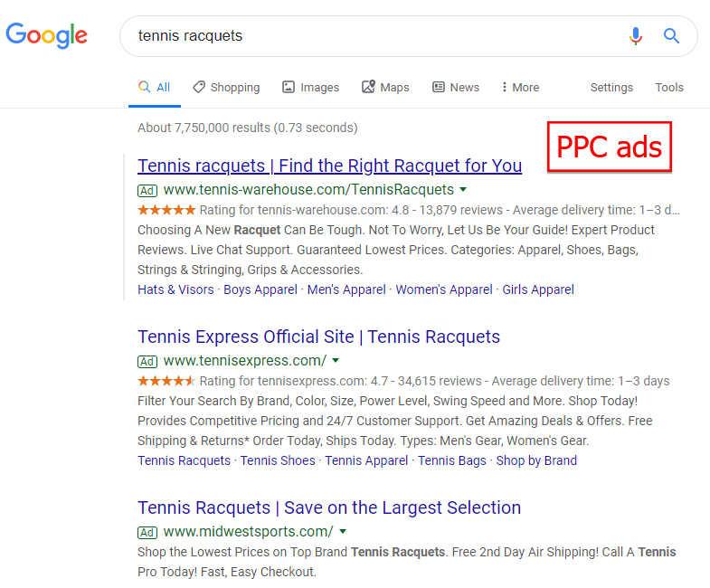Open 'Find the Right Racquet for You' ad
The image size is (710, 588).
(x=329, y=166)
